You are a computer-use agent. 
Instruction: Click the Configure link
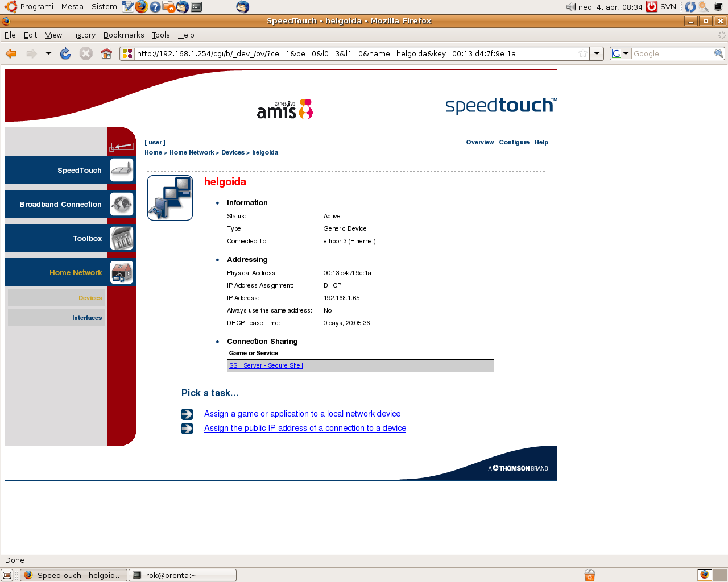(514, 142)
